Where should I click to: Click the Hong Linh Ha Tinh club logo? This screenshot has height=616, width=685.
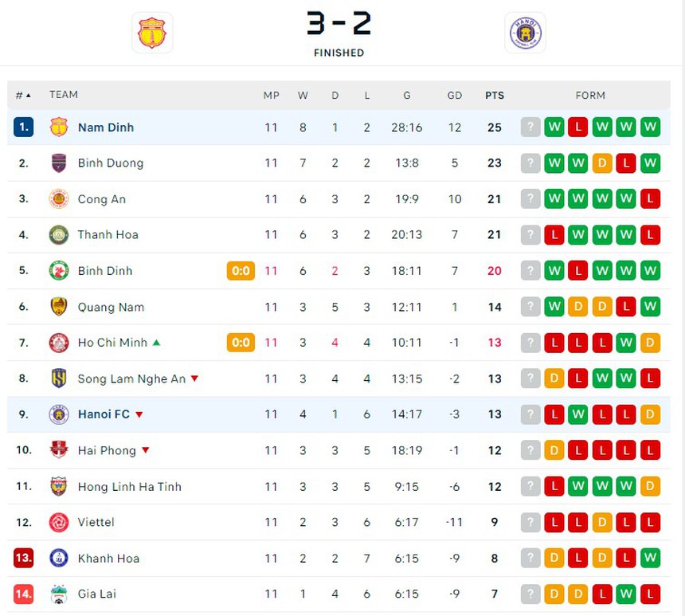point(58,486)
